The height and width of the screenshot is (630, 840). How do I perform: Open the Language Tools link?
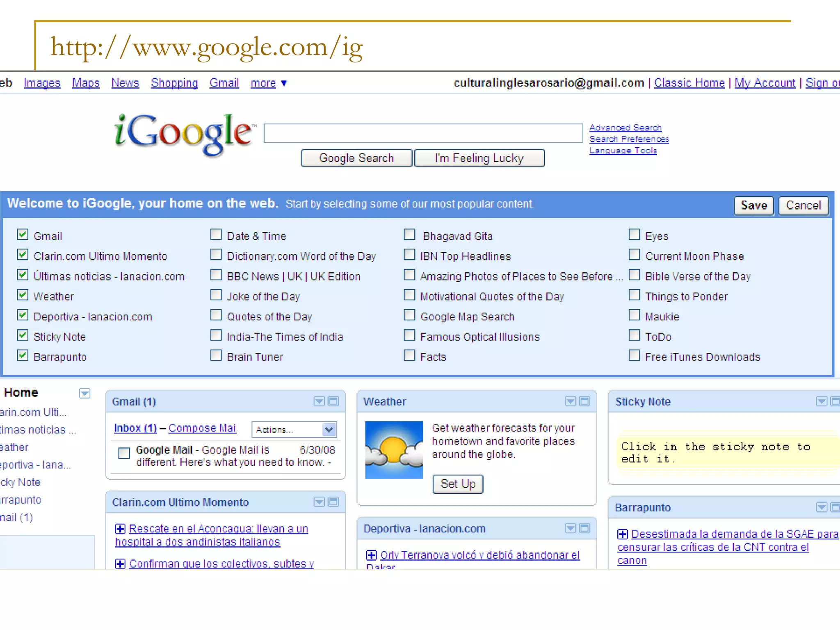[x=623, y=151]
